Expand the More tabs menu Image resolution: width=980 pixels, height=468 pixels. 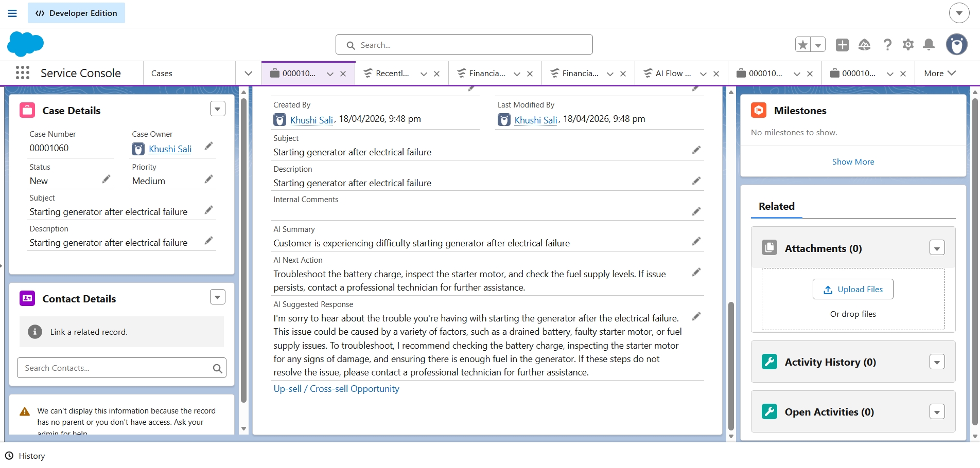point(940,73)
